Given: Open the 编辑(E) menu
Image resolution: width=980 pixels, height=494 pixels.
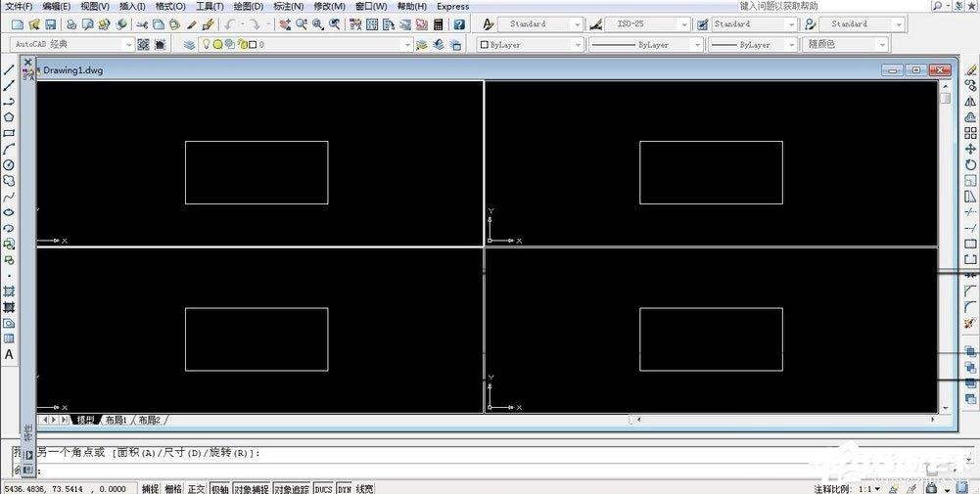Looking at the screenshot, I should pos(57,6).
